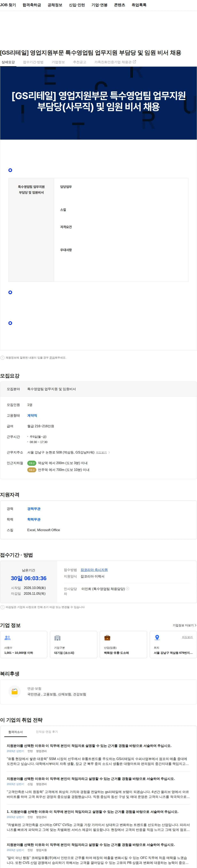Viewport: 197px width, 868px height.
Task: Click the info icon beside 채용정보에 잘못된 내용
Action: pos(2,358)
